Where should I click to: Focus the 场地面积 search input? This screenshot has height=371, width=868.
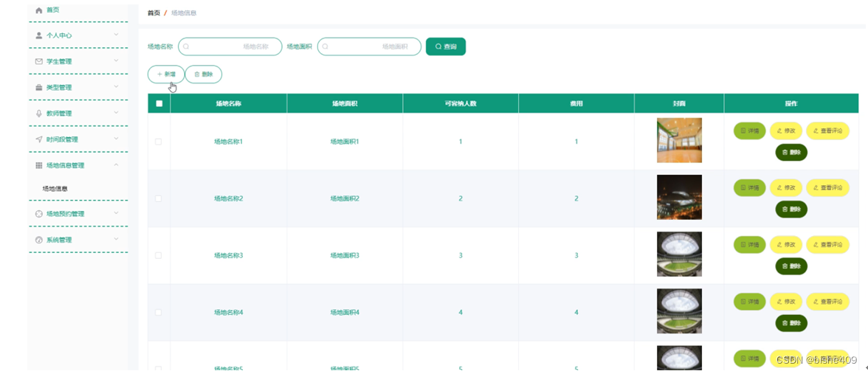click(x=369, y=46)
